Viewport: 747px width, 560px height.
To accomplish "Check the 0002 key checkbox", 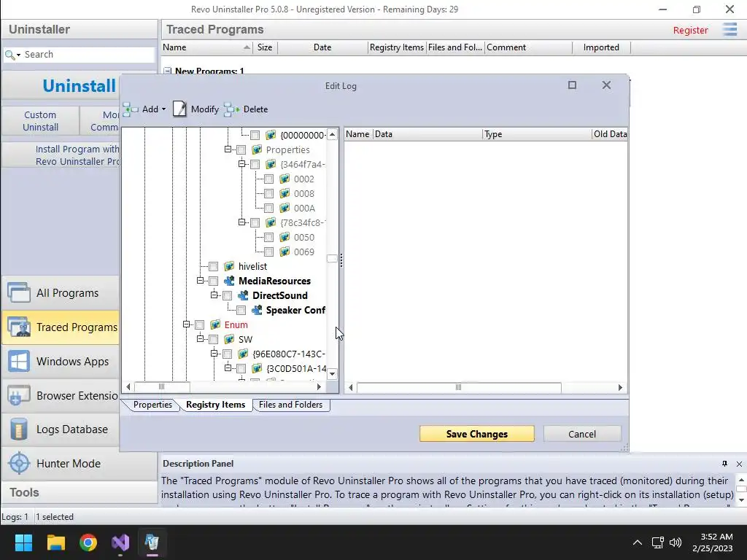I will pos(268,179).
